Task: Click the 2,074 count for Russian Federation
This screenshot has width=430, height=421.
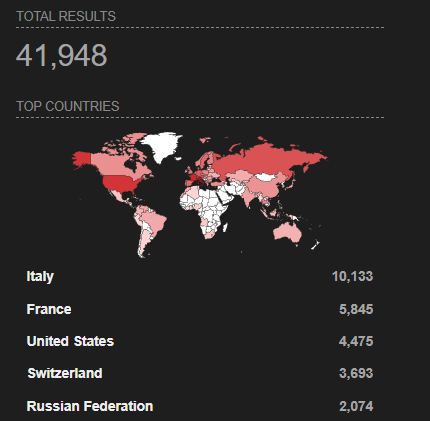Action: (356, 406)
